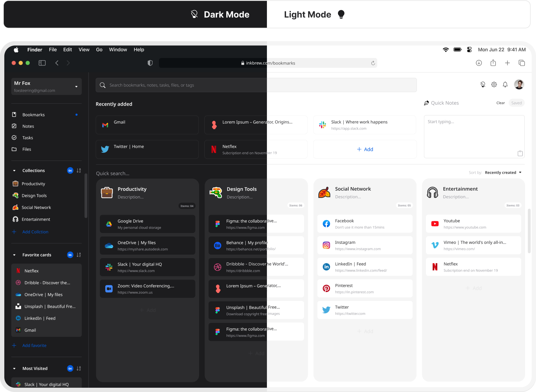Click the Add button in Recently added
Viewport: 536px width, 392px height.
point(365,149)
